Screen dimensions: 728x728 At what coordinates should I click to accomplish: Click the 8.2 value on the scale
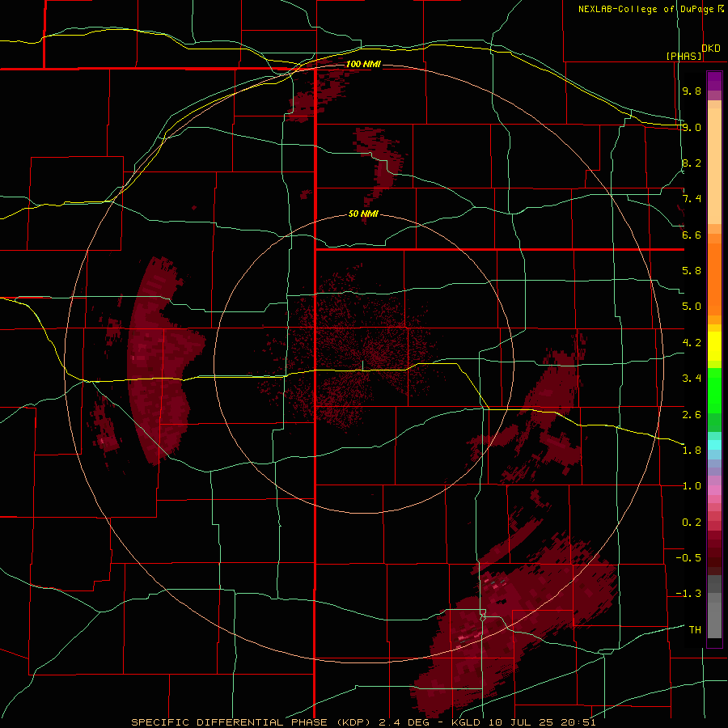tap(692, 163)
